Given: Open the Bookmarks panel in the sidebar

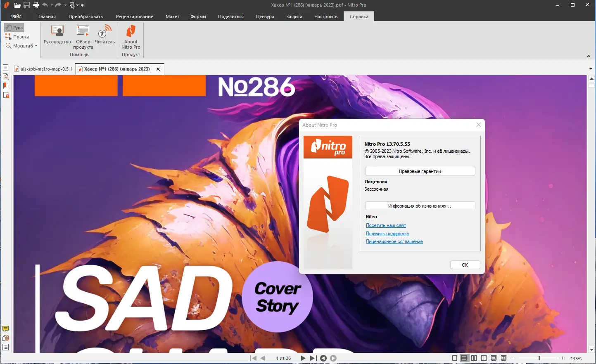Looking at the screenshot, I should tap(6, 86).
